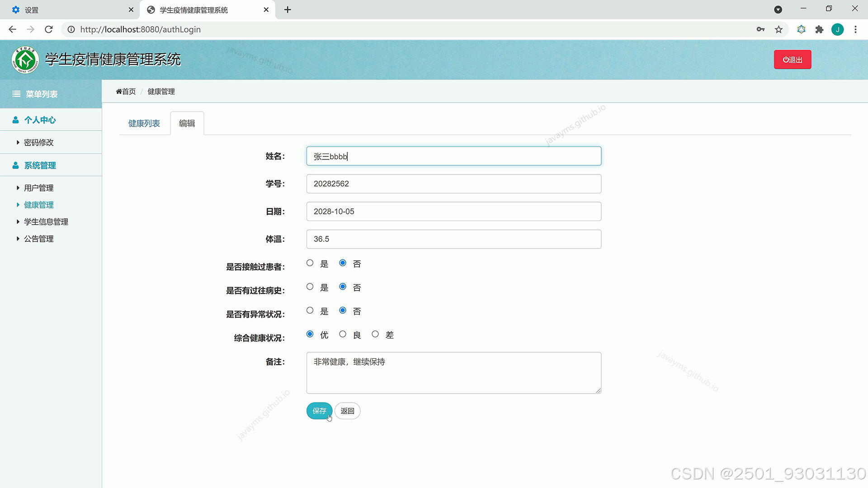
Task: Click the university logo in header
Action: point(25,60)
